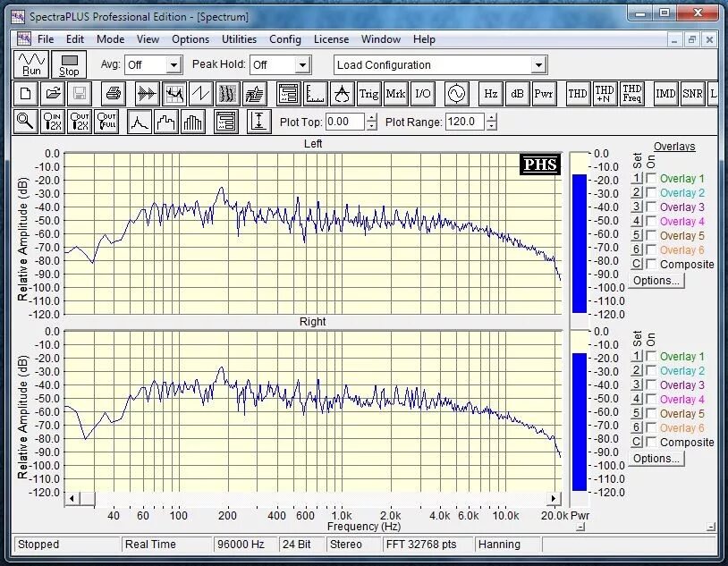Enable Overlay 5 in the Left panel
Viewport: 728px width, 566px height.
point(651,236)
